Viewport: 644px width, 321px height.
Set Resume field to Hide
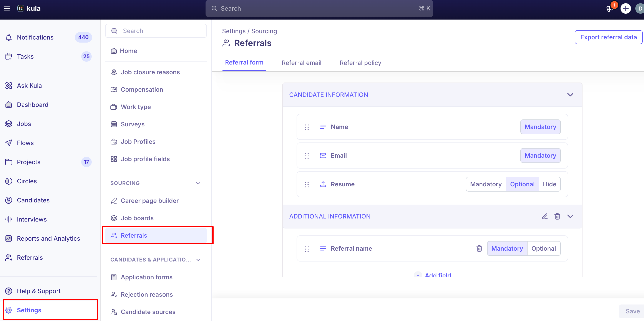(x=549, y=184)
